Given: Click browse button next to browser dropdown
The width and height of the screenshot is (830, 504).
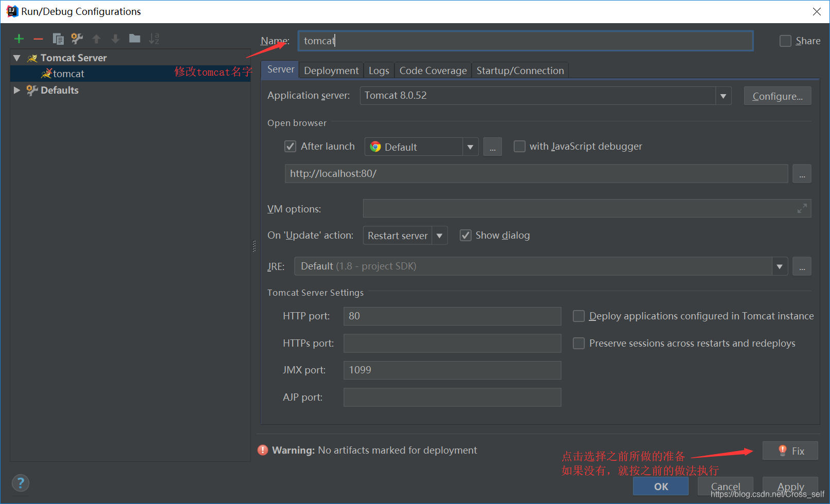Looking at the screenshot, I should click(x=493, y=147).
